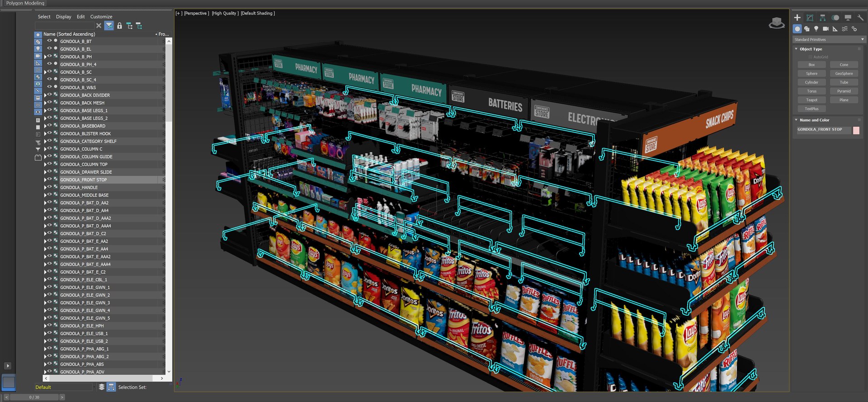The width and height of the screenshot is (868, 402).
Task: Toggle visibility of GONDOLA_B_PH_4
Action: tap(49, 64)
